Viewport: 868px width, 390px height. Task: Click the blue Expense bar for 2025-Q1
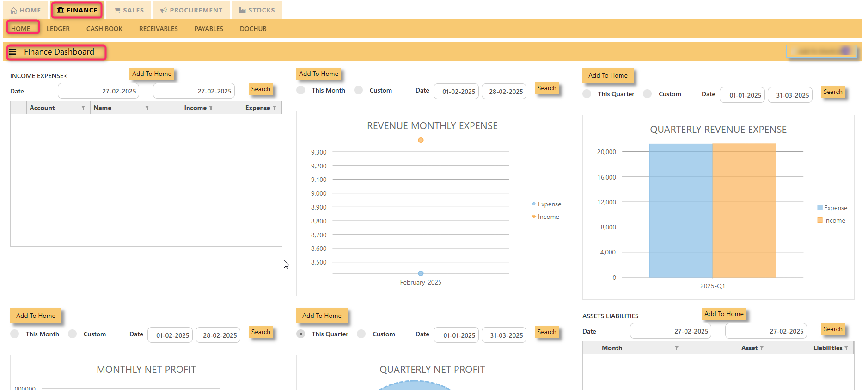[x=681, y=210]
